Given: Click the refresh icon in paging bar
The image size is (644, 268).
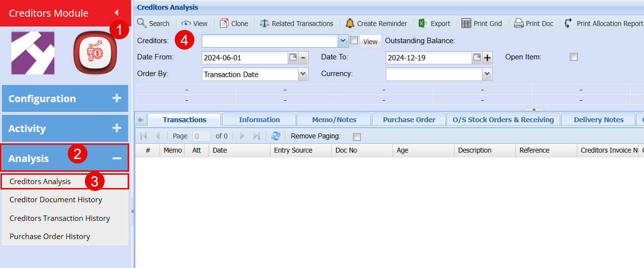Looking at the screenshot, I should click(x=276, y=136).
